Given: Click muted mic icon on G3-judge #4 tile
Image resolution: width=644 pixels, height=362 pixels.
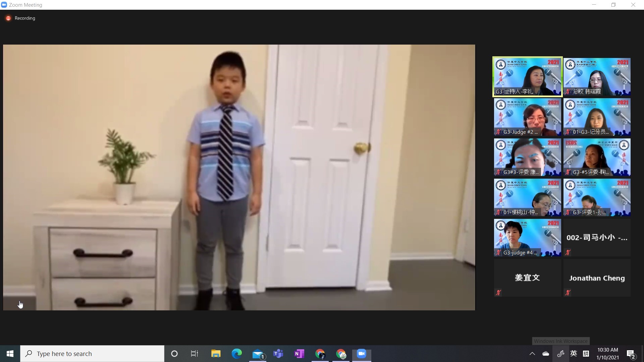Looking at the screenshot, I should point(498,252).
